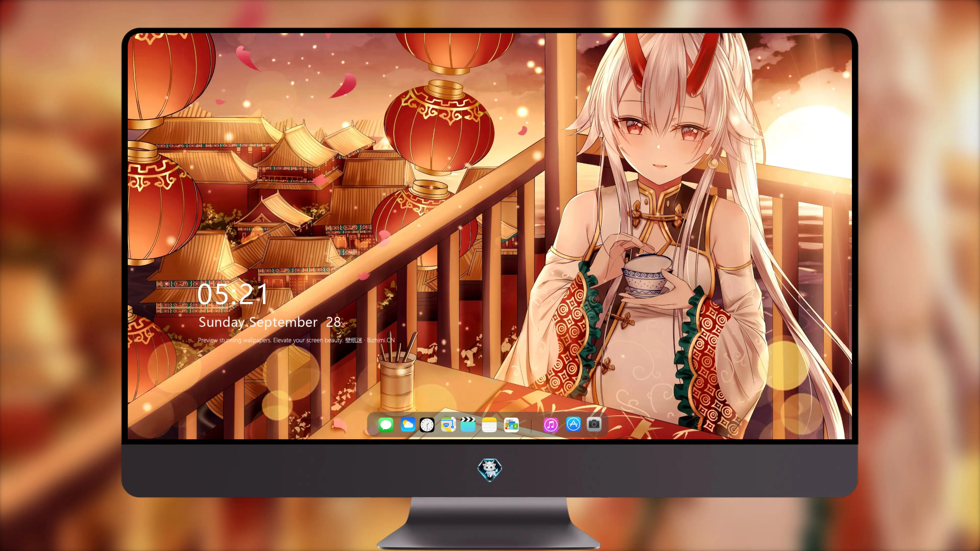The height and width of the screenshot is (551, 980).
Task: Open the Notes app in the dock
Action: tap(489, 425)
